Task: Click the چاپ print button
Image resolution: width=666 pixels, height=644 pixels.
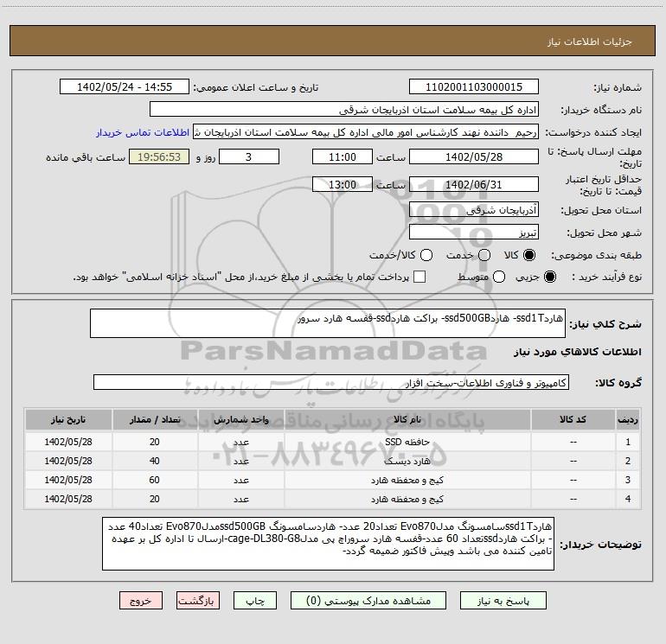Action: coord(255,601)
